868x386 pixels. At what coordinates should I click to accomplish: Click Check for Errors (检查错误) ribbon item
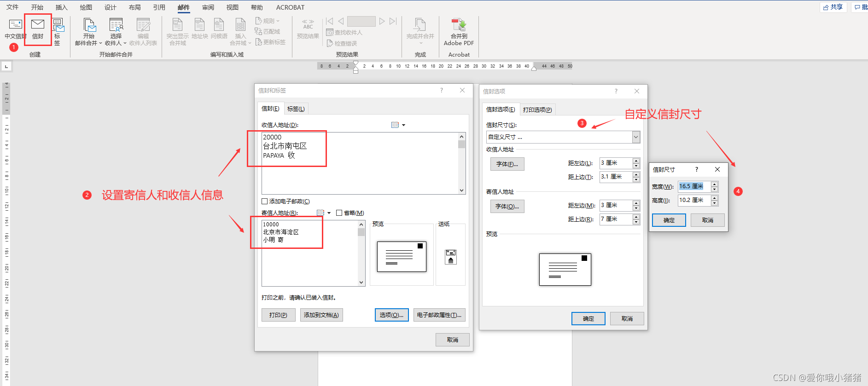(342, 43)
